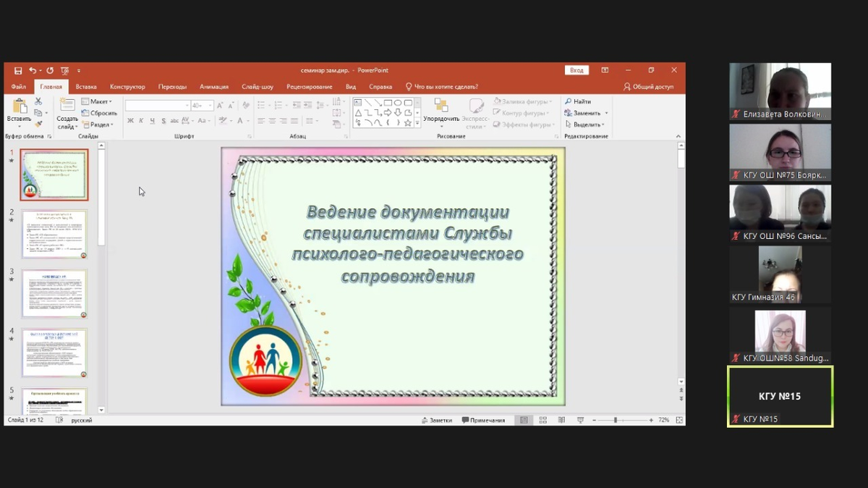This screenshot has height=488, width=868.
Task: Switch to slide sorter view icon
Action: [x=542, y=420]
